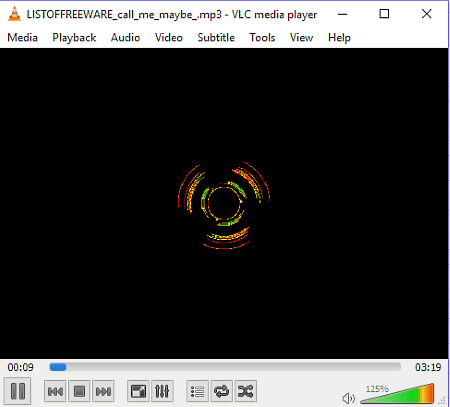Show the playlist icon
This screenshot has width=450, height=407.
pyautogui.click(x=198, y=391)
